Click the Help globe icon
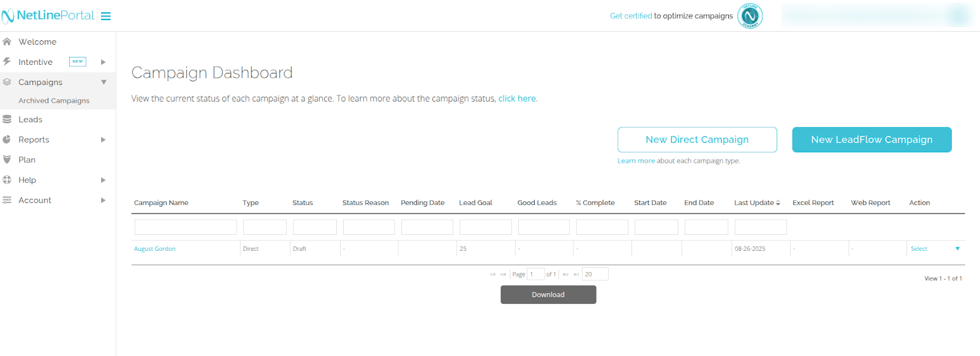The height and width of the screenshot is (356, 980). coord(7,180)
